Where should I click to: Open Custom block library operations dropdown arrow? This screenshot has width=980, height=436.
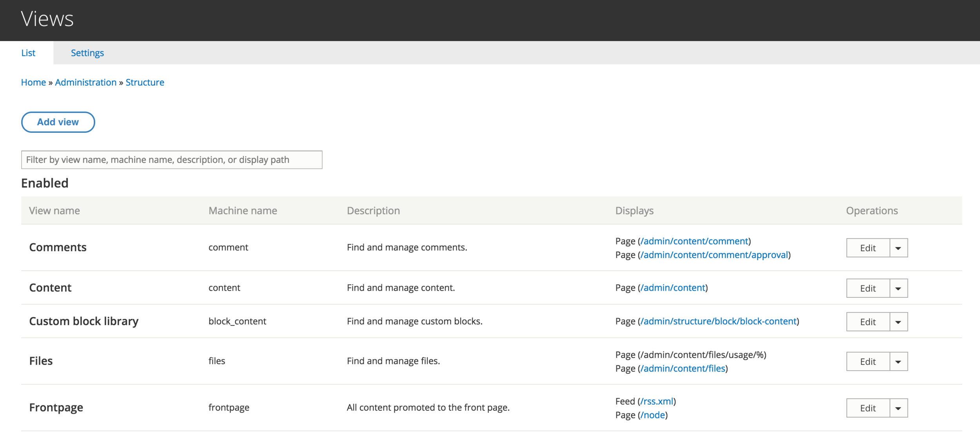coord(898,322)
